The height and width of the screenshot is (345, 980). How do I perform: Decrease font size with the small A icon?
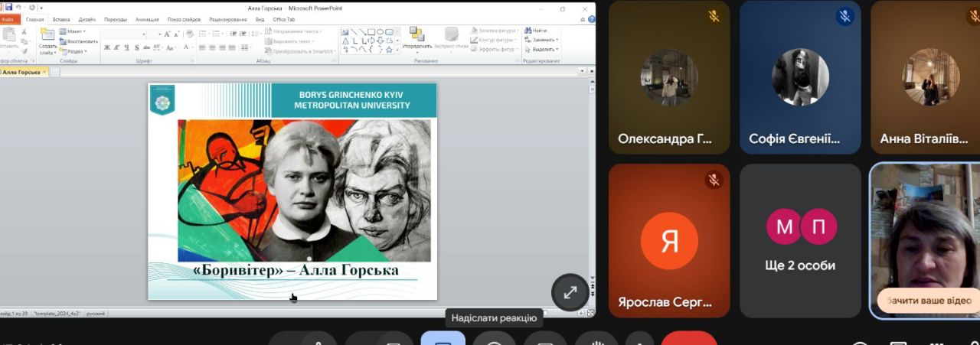coord(177,34)
